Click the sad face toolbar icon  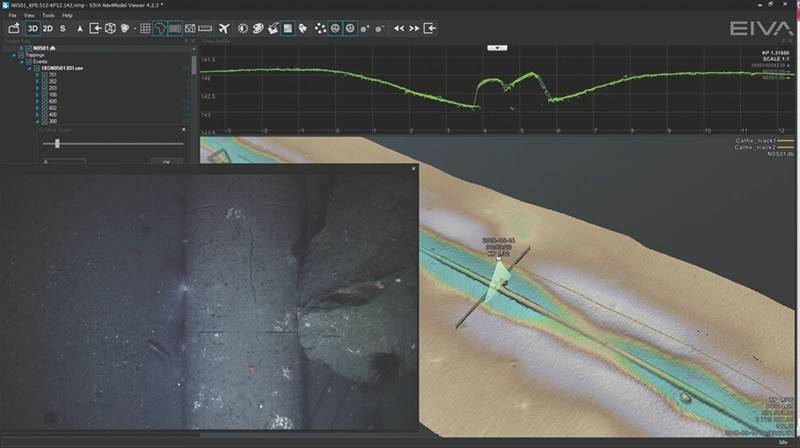(350, 29)
